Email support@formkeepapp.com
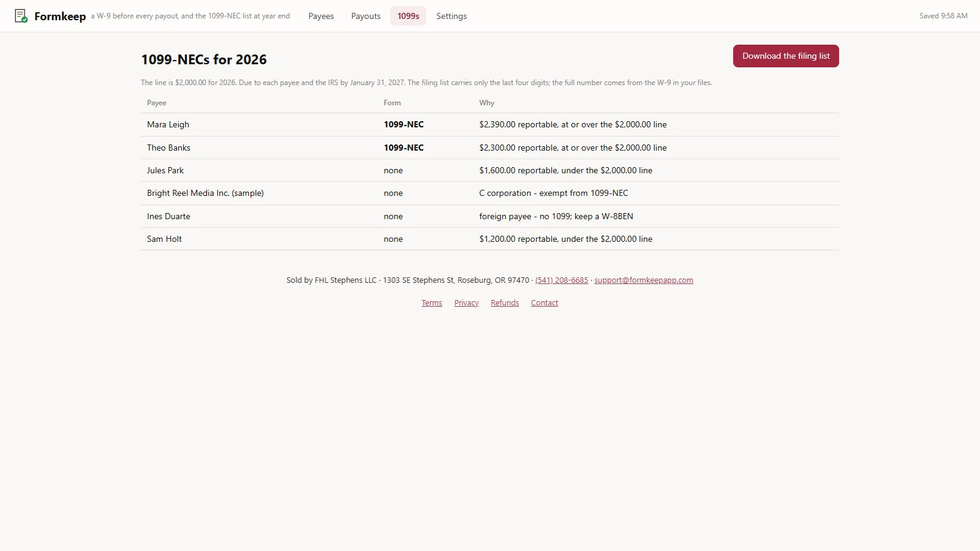Screen dimensions: 980x551 click(644, 280)
